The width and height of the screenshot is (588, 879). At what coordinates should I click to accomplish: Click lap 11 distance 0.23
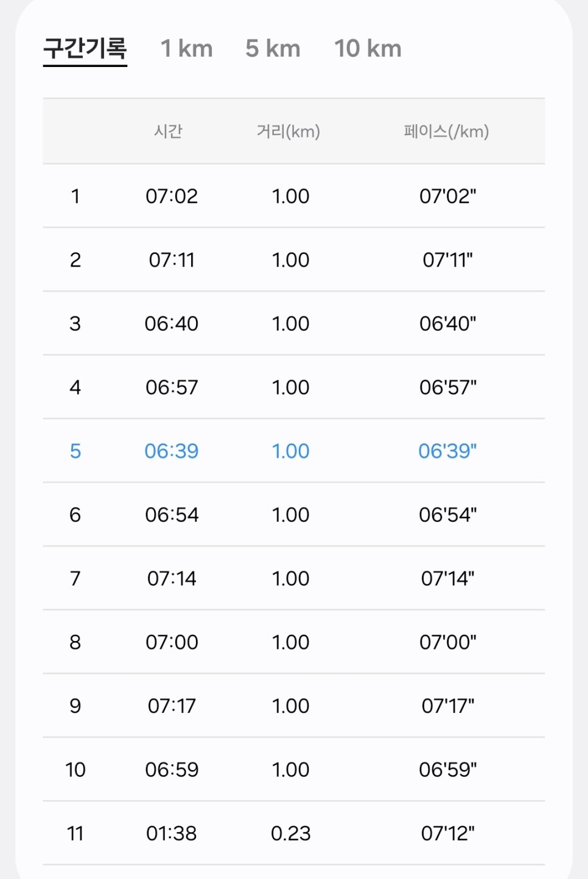pyautogui.click(x=291, y=833)
